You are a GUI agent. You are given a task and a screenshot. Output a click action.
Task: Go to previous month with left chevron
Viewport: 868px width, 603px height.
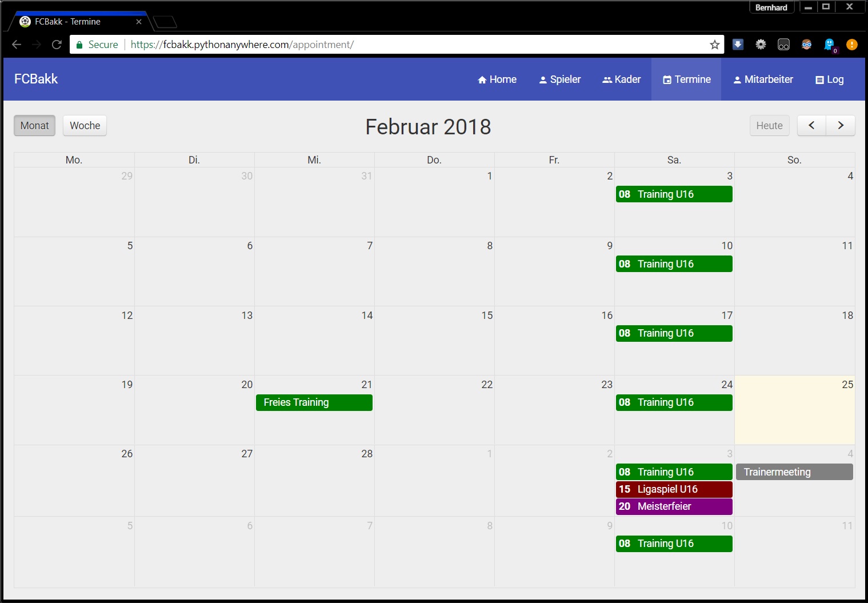click(811, 126)
